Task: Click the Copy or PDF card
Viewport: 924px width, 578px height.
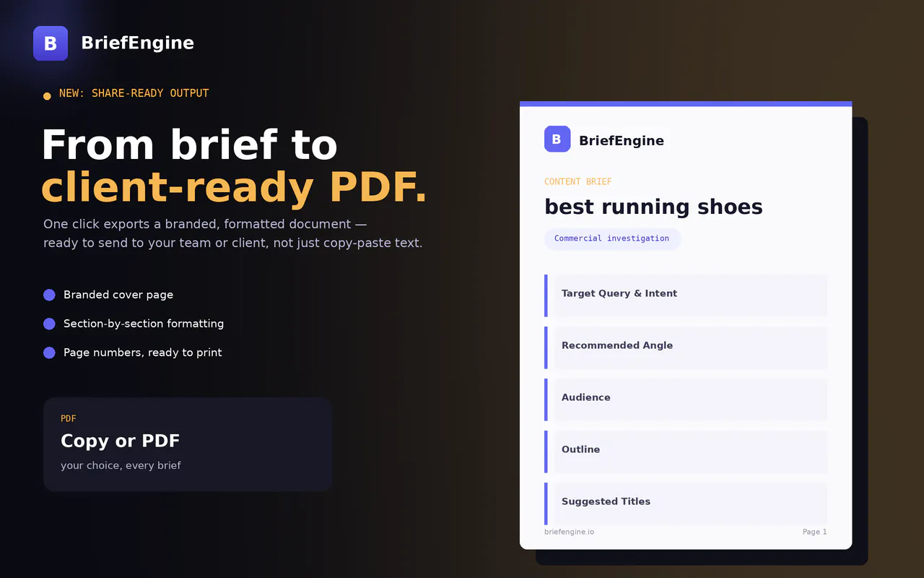Action: pyautogui.click(x=188, y=444)
